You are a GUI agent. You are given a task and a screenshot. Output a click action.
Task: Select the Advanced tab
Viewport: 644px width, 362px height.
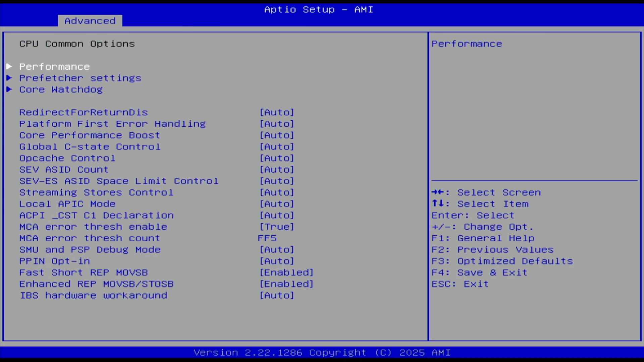coord(90,21)
